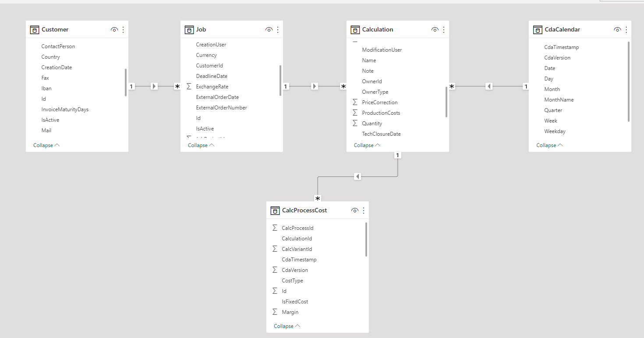Collapse the Customer table card
This screenshot has width=644, height=338.
pos(46,145)
